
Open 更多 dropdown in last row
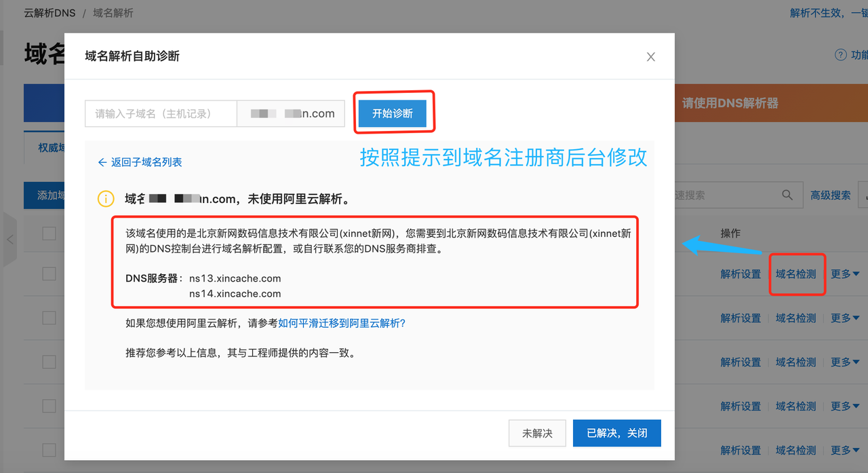[845, 451]
